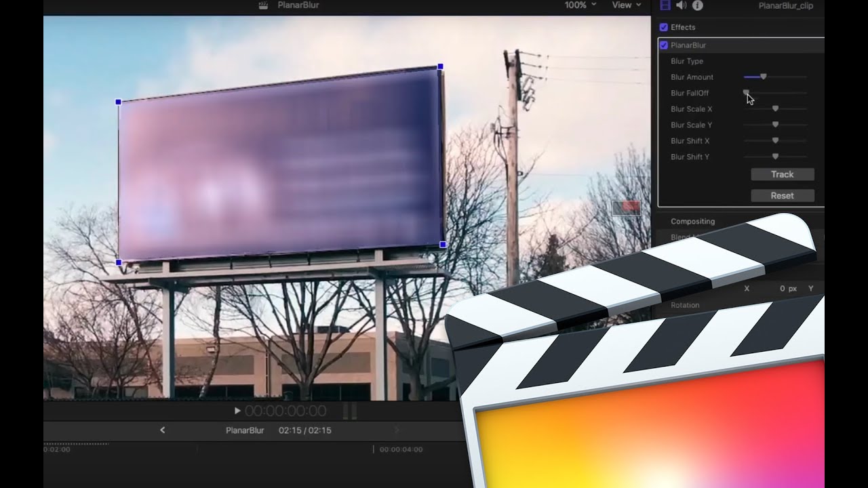The image size is (868, 488).
Task: Click the Track button
Action: 782,174
